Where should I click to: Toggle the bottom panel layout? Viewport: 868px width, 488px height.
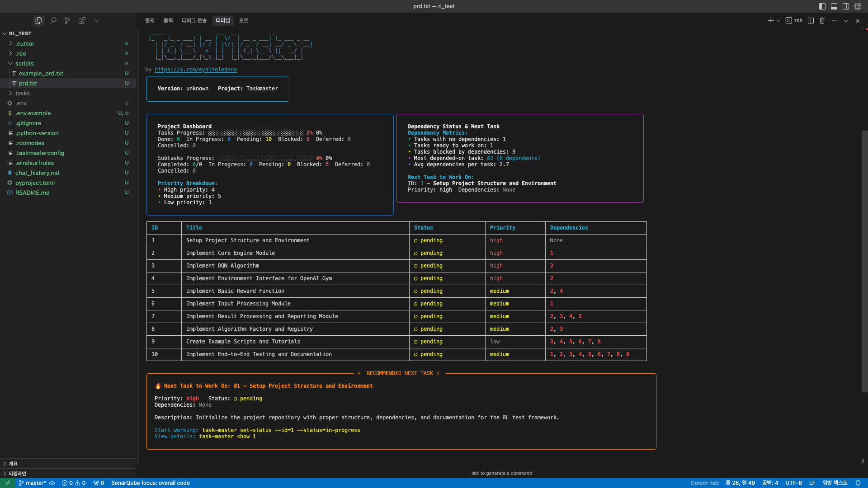834,6
